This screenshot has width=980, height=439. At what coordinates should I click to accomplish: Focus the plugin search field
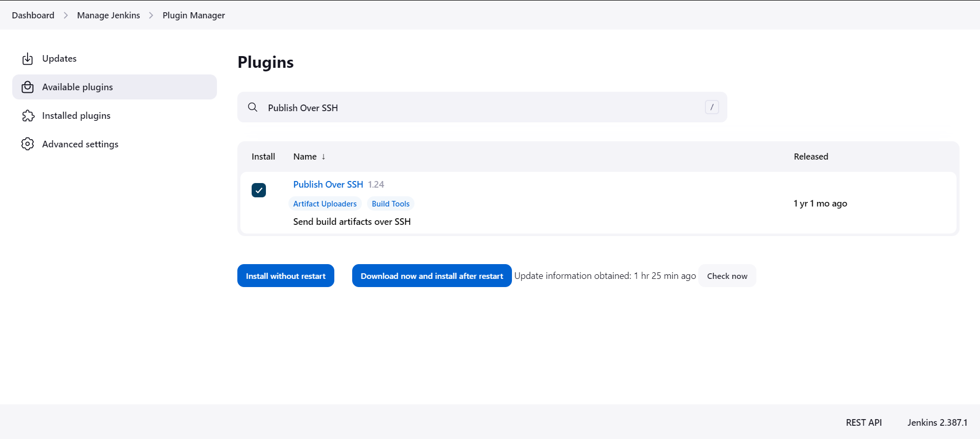pyautogui.click(x=482, y=107)
